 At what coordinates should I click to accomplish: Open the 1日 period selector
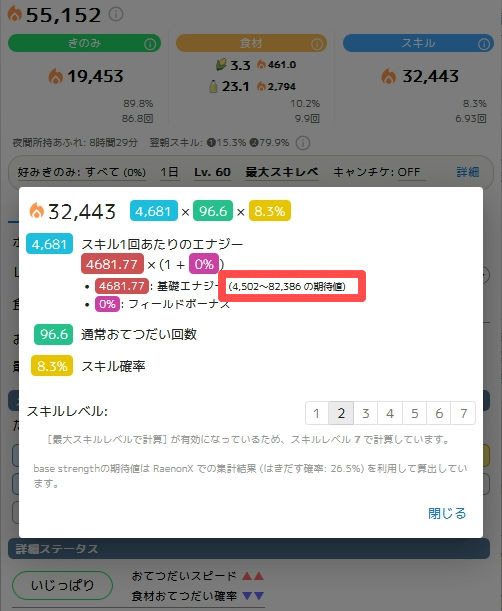(170, 172)
